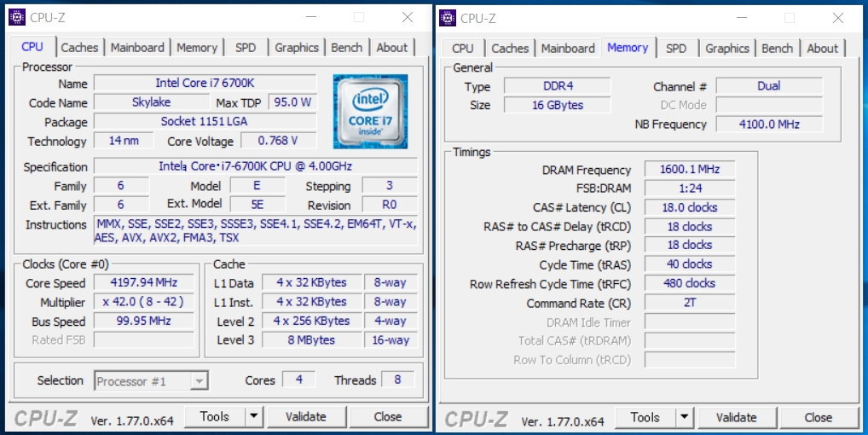Click the Code Name value 'Skylake'
This screenshot has height=435, width=868.
pyautogui.click(x=151, y=102)
